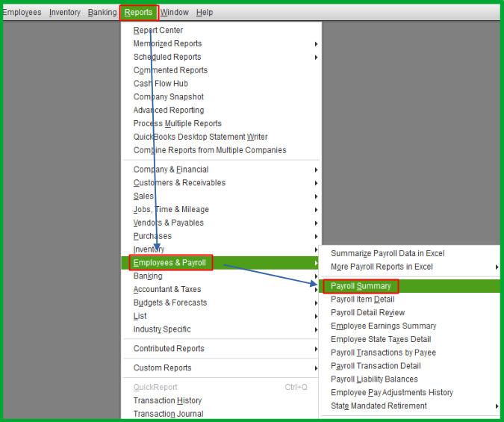Image resolution: width=504 pixels, height=422 pixels.
Task: Select Advanced Reporting
Action: point(169,110)
